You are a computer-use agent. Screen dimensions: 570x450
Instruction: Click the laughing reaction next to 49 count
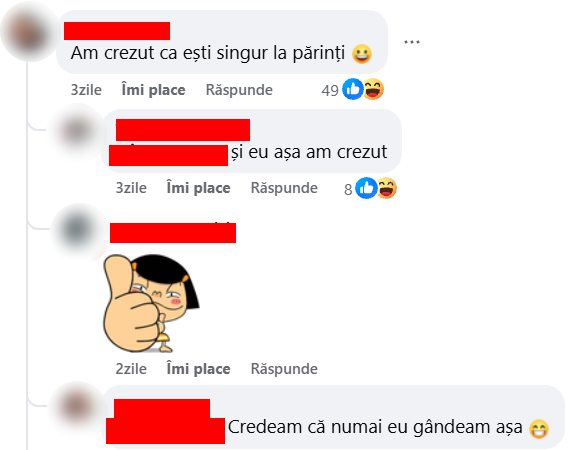[373, 89]
